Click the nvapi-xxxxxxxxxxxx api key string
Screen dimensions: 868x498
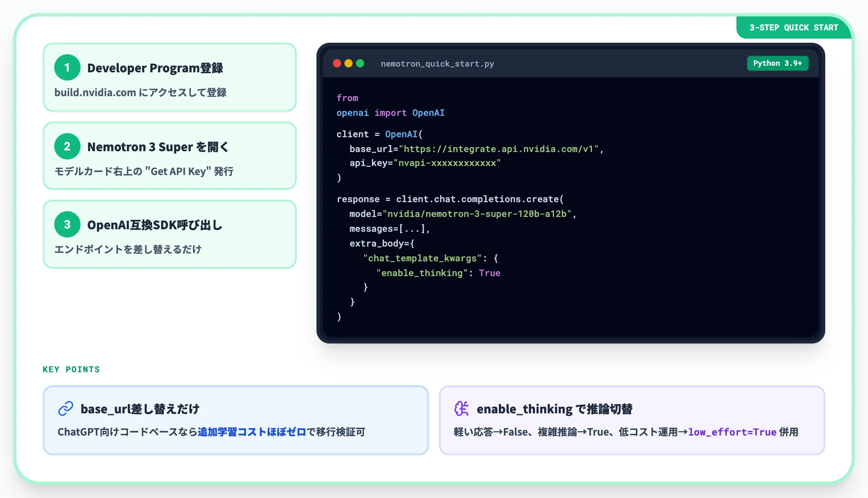click(447, 163)
